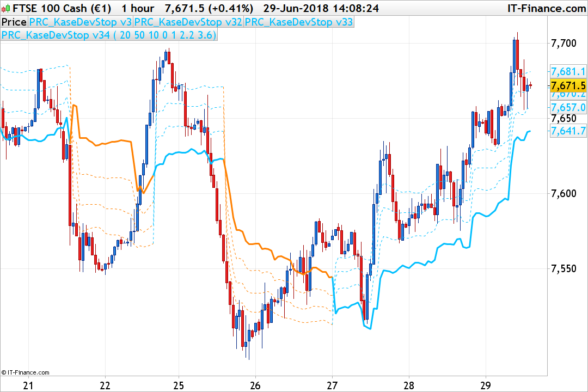The image size is (588, 392).
Task: Click the 29-Jun-2018 14:08:24 timestamp
Action: 321,8
